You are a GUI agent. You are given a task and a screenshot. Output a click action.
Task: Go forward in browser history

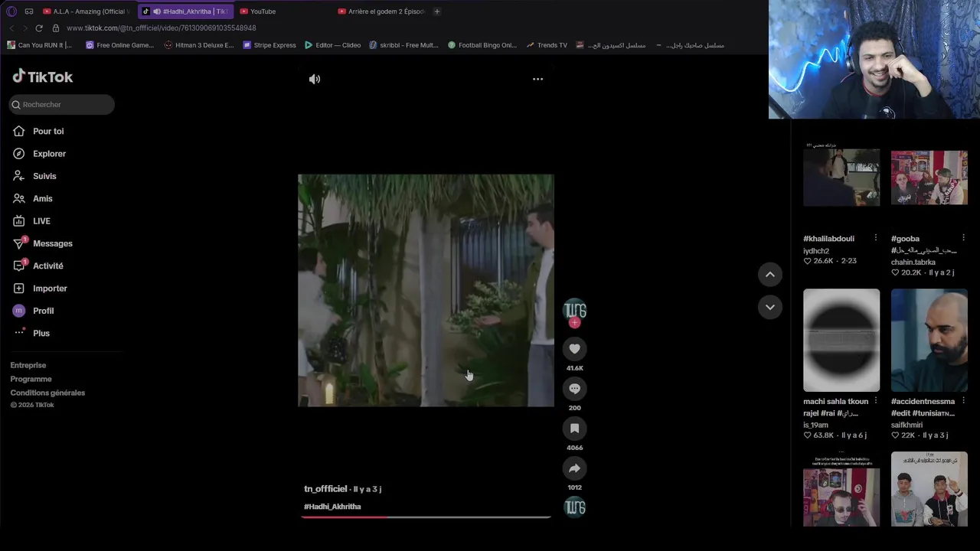tap(24, 28)
